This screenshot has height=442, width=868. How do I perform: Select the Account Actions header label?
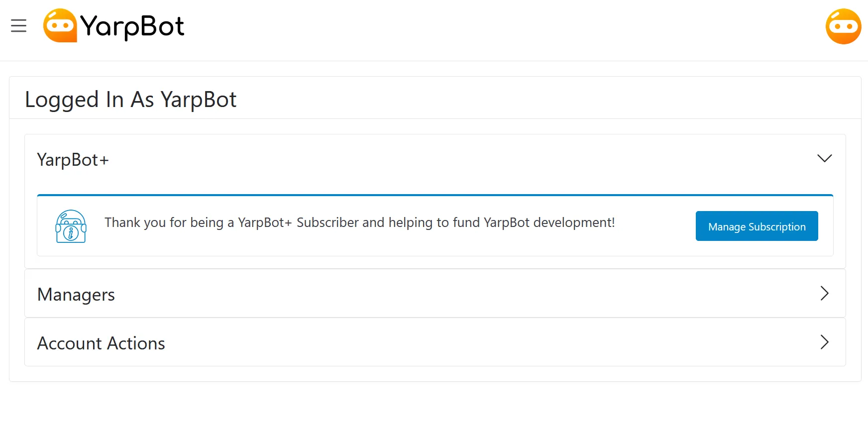point(101,342)
